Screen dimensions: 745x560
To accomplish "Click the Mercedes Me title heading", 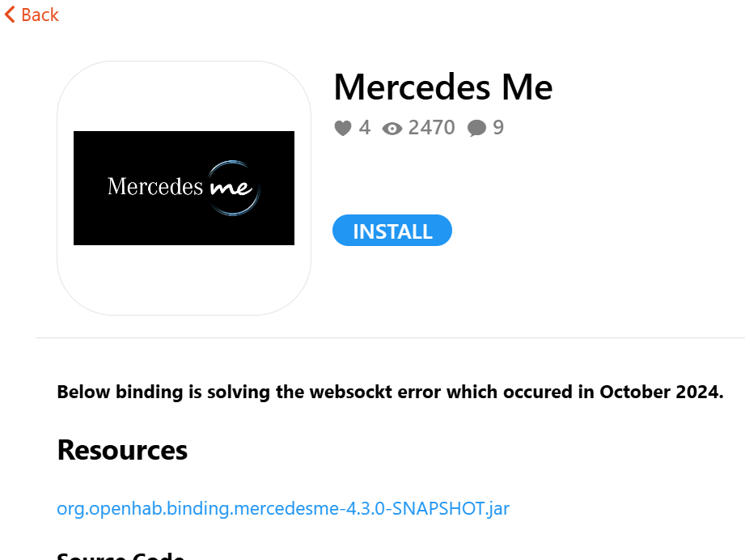I will [x=442, y=87].
